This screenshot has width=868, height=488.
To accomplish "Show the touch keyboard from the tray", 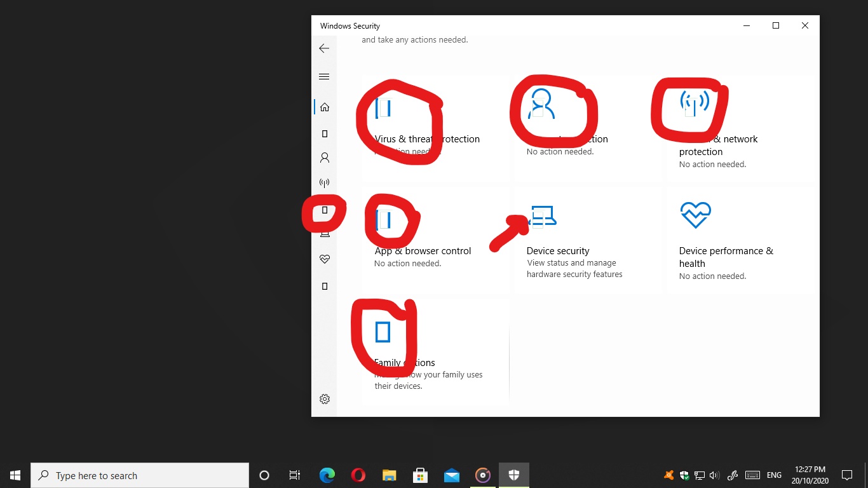I will tap(752, 475).
